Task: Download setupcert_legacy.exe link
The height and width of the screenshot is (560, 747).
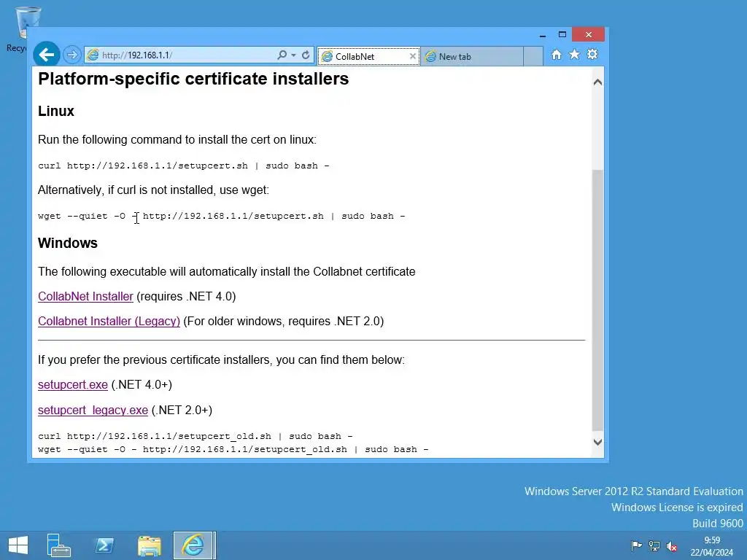Action: [93, 410]
